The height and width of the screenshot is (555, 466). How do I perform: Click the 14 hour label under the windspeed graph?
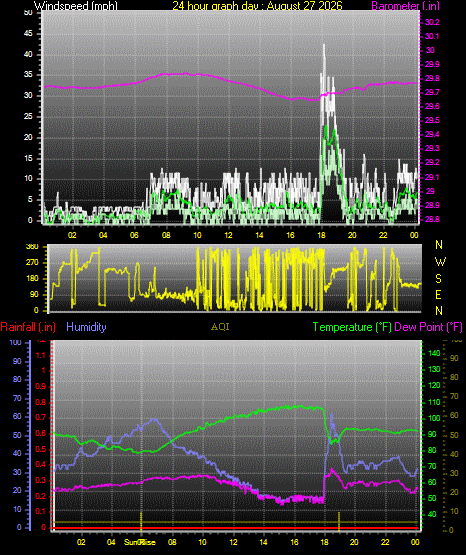259,235
